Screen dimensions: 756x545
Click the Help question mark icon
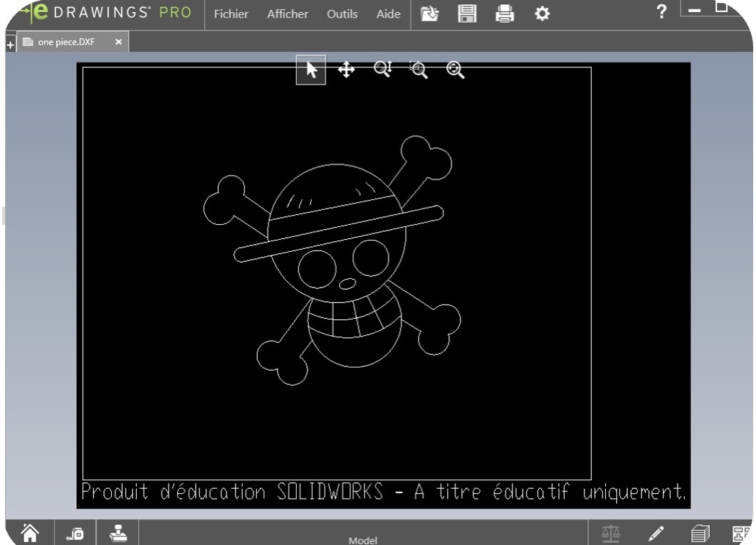662,13
